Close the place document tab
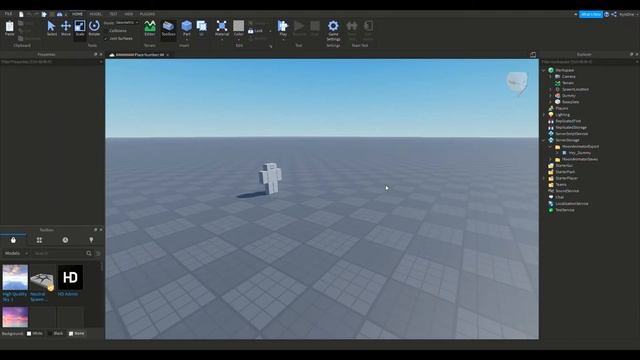This screenshot has height=360, width=640. coord(167,55)
